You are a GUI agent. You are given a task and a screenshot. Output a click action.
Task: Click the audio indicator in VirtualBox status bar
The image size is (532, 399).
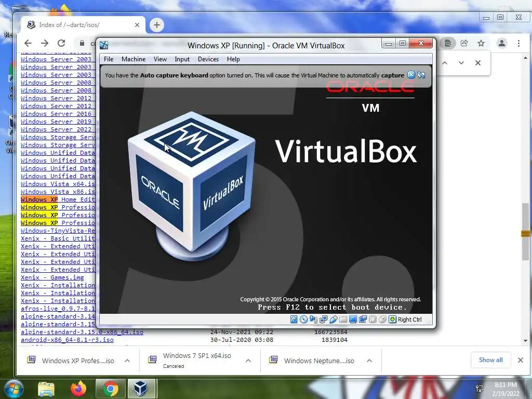[x=313, y=320]
